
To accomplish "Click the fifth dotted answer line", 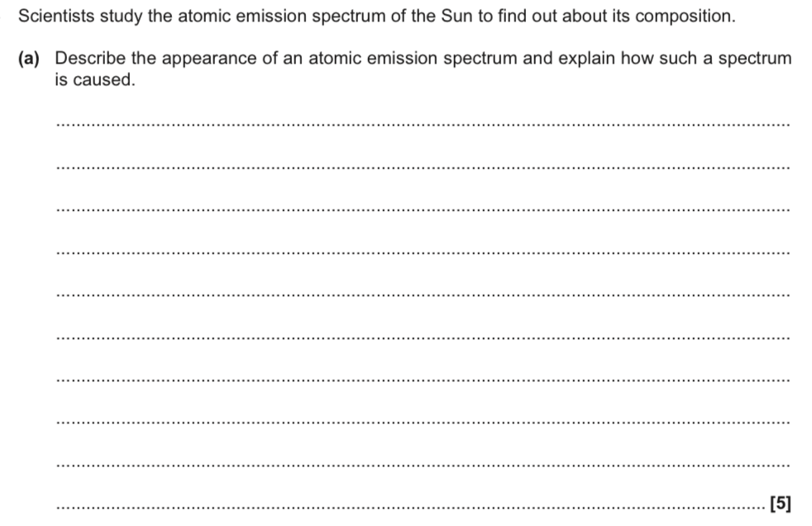I will point(423,295).
